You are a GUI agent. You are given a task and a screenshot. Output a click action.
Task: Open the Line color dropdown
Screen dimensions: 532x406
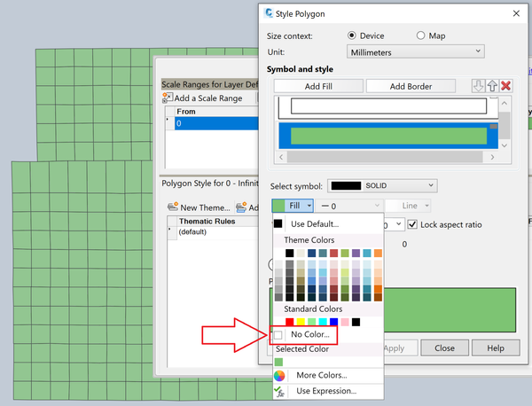point(408,206)
